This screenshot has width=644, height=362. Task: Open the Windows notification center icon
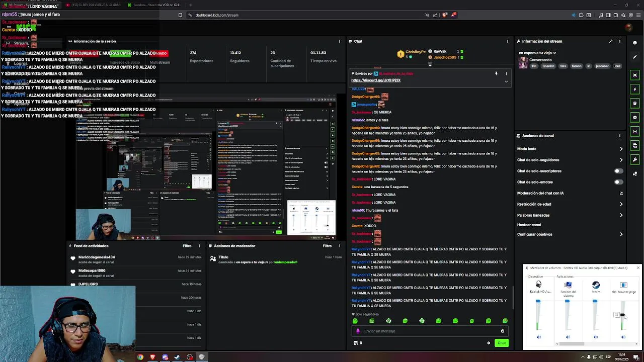pyautogui.click(x=636, y=357)
